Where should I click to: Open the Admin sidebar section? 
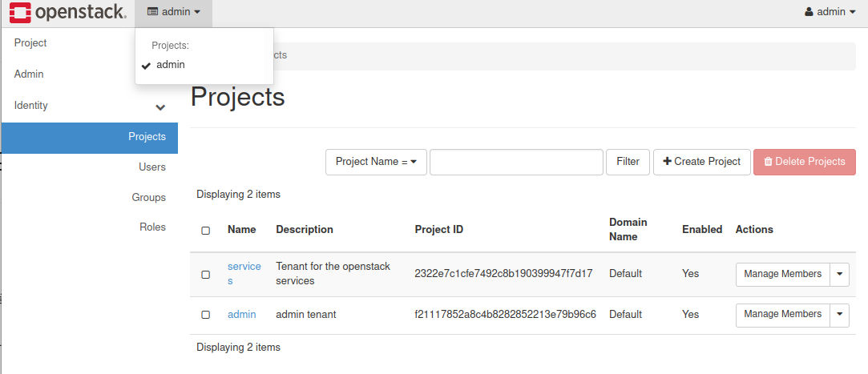tap(29, 74)
